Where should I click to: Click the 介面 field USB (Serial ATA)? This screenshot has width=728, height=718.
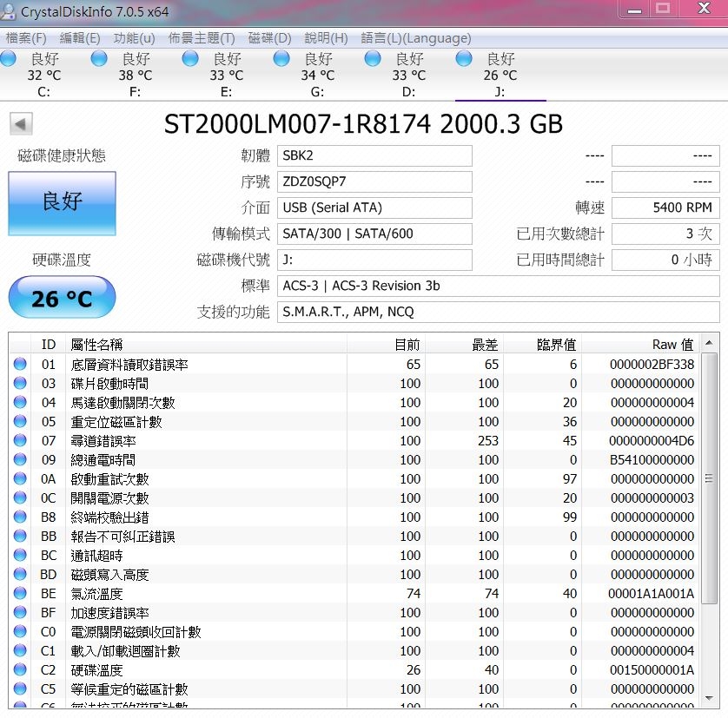click(374, 207)
